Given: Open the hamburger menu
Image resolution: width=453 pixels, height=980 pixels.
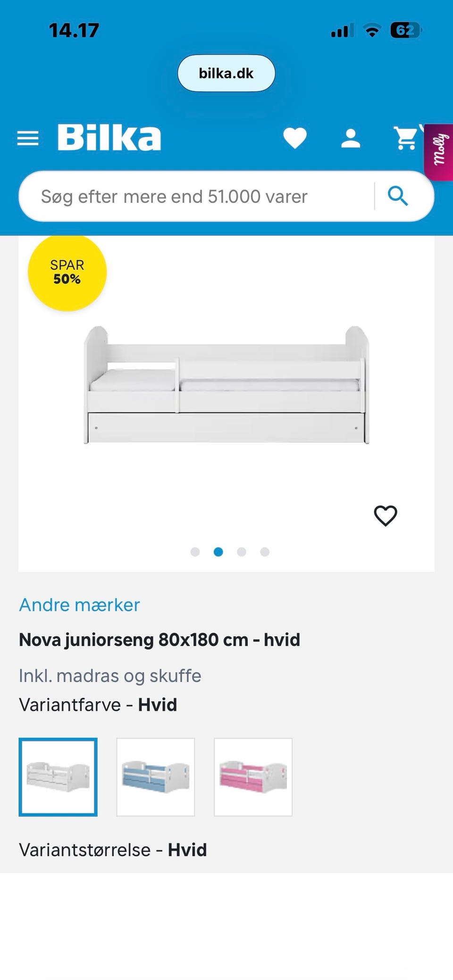Looking at the screenshot, I should [28, 139].
